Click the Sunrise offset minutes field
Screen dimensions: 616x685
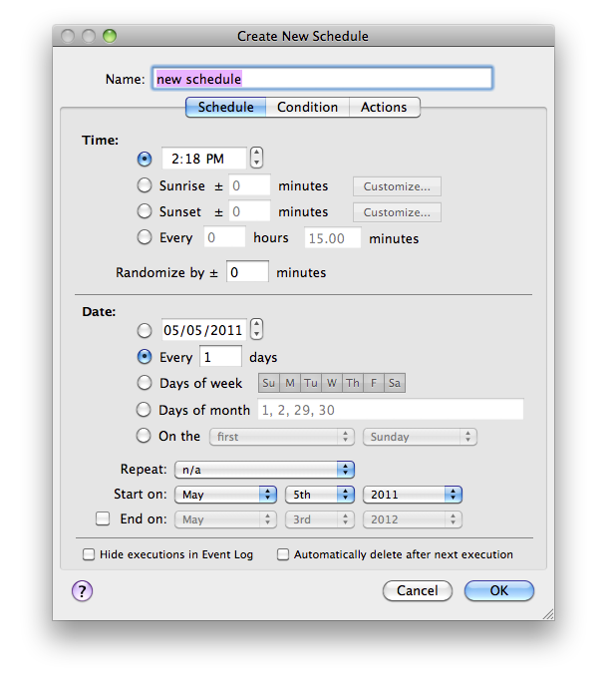[249, 185]
